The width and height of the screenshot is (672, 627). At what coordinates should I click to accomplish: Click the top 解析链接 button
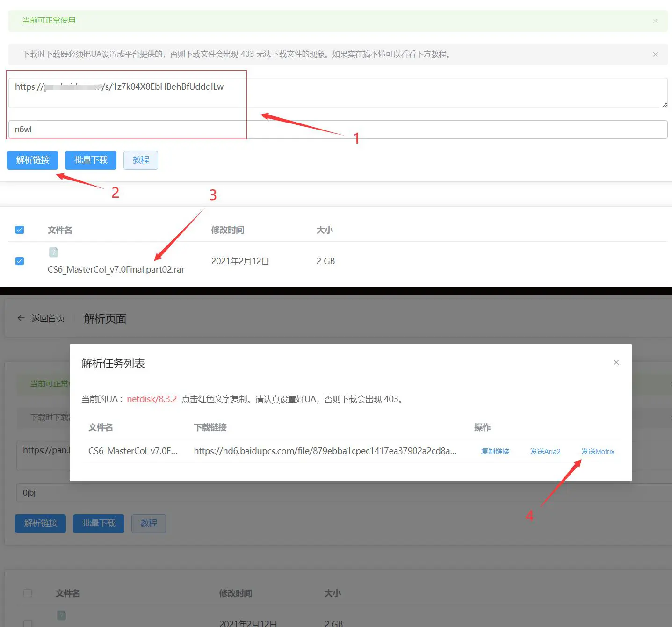[x=32, y=160]
